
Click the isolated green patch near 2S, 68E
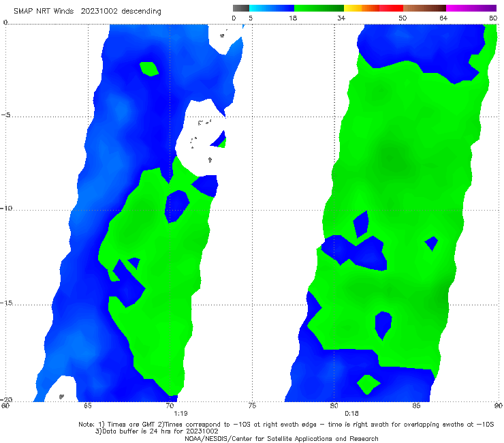[x=149, y=69]
